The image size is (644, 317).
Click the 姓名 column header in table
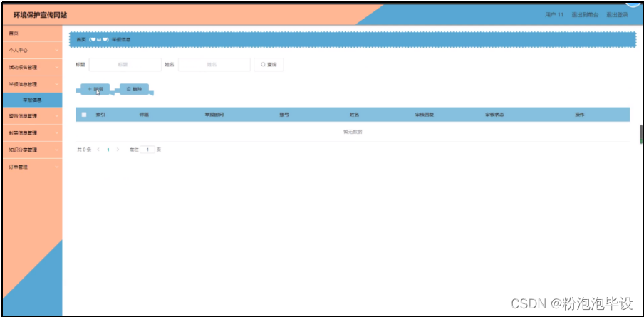355,115
